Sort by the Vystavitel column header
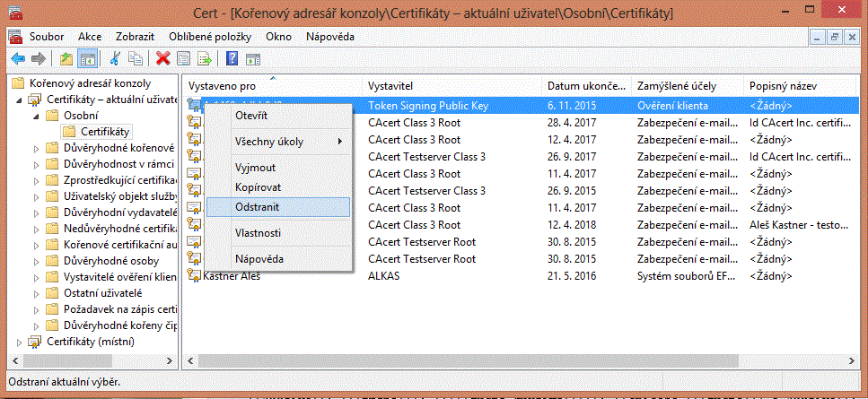The width and height of the screenshot is (868, 399). click(390, 85)
